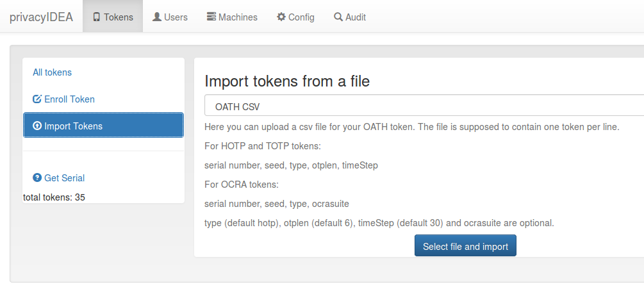Open the Config tab label
This screenshot has width=644, height=305.
click(x=301, y=17)
